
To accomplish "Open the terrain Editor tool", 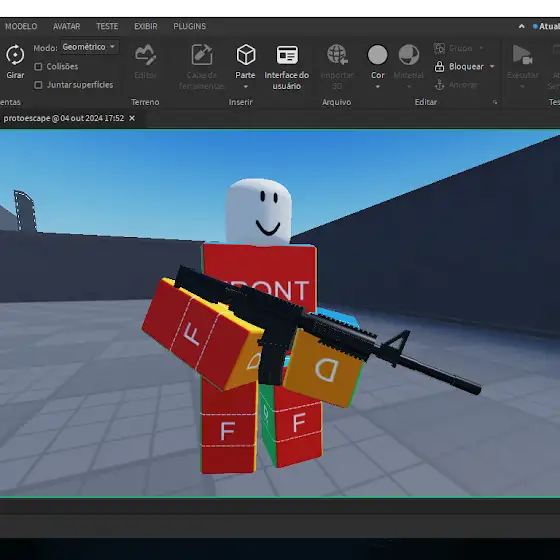I will [145, 61].
